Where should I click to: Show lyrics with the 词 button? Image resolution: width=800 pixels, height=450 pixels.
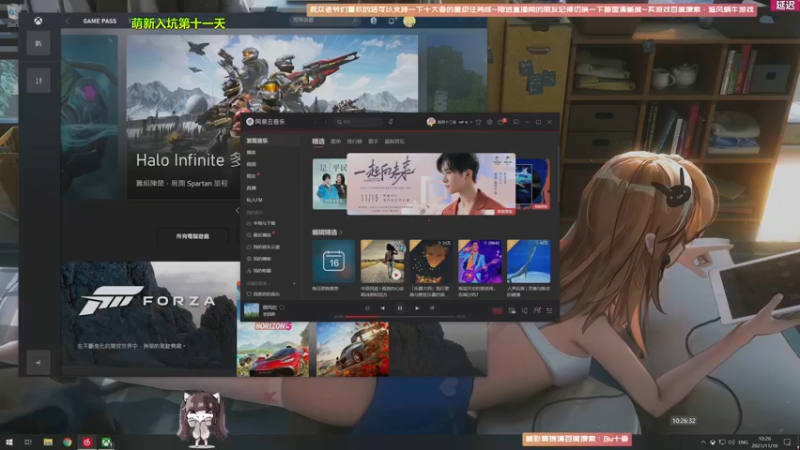click(x=432, y=308)
